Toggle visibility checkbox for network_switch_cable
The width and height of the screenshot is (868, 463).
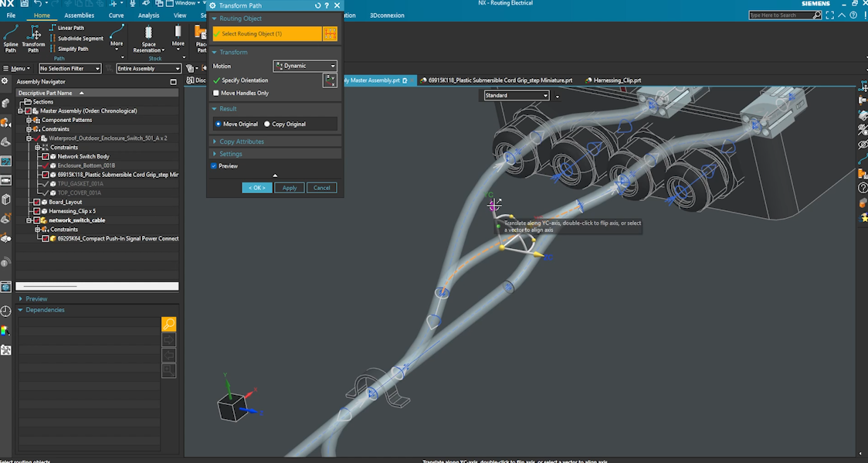pyautogui.click(x=36, y=220)
